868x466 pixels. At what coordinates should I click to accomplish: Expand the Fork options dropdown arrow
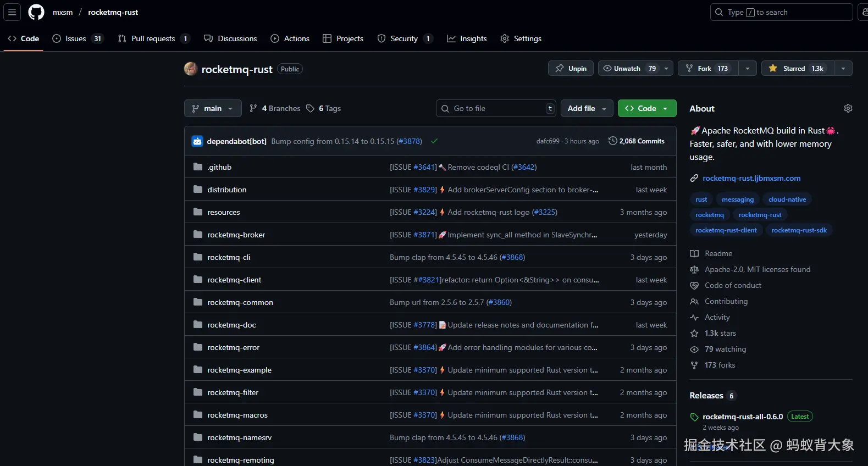click(748, 69)
